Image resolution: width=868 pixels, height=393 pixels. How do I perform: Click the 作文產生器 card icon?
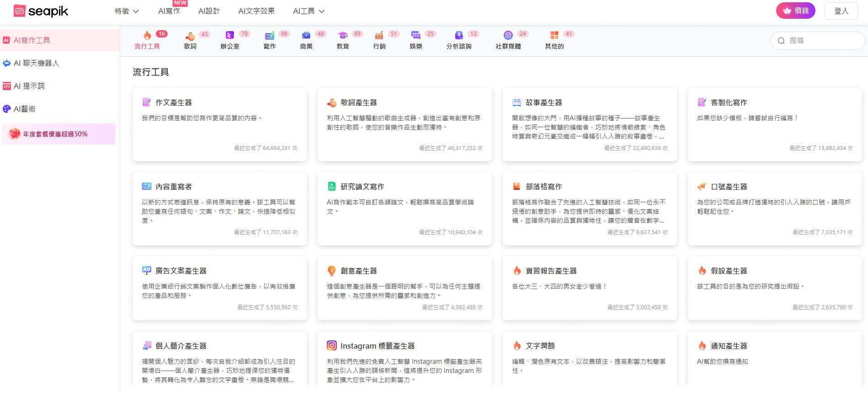[146, 102]
